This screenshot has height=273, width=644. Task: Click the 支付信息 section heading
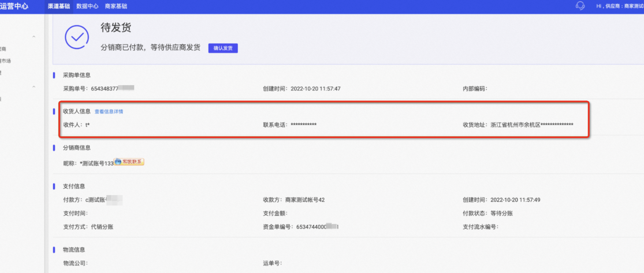pyautogui.click(x=74, y=186)
